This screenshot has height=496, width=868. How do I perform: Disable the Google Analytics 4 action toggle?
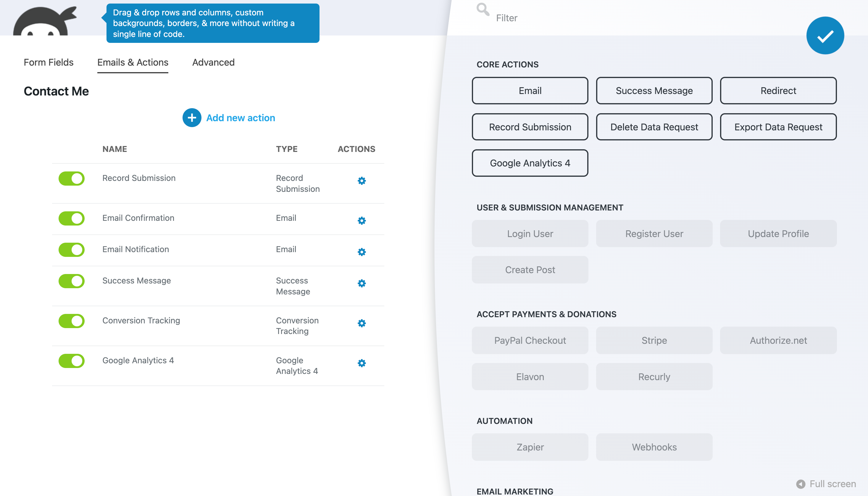[x=72, y=361]
